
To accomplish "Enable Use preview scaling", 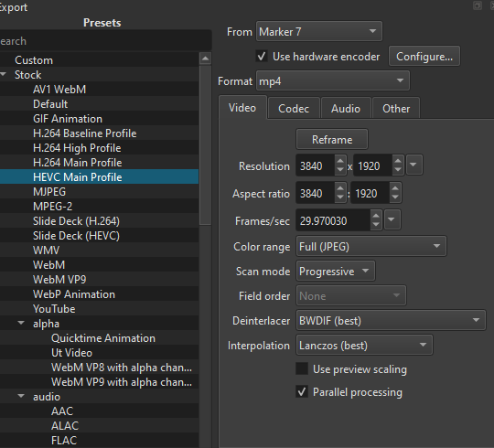I will pyautogui.click(x=302, y=368).
